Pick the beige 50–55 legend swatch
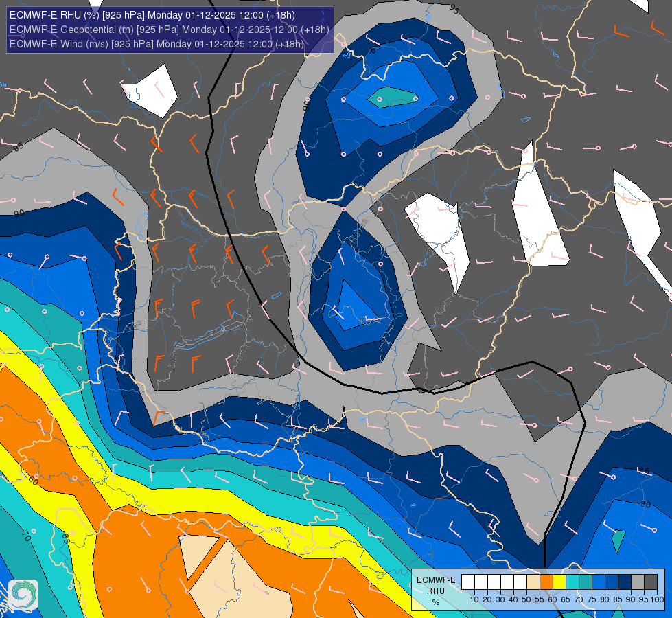This screenshot has width=672, height=618. [x=533, y=582]
